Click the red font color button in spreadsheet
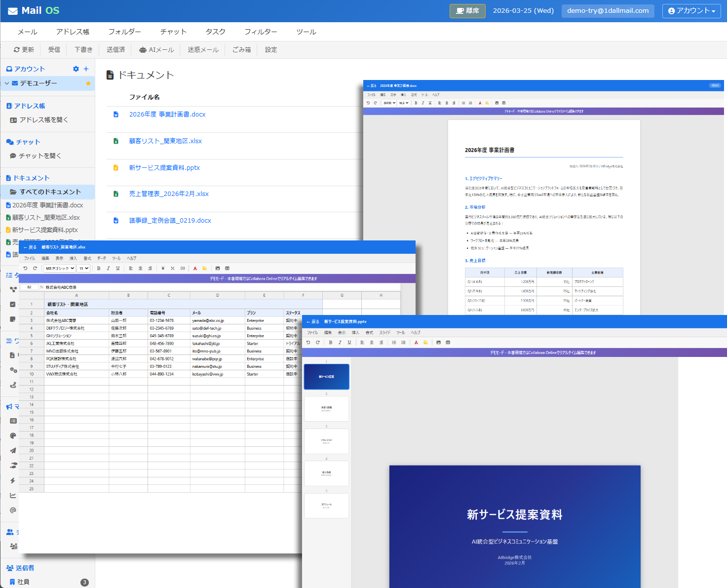 tap(195, 269)
